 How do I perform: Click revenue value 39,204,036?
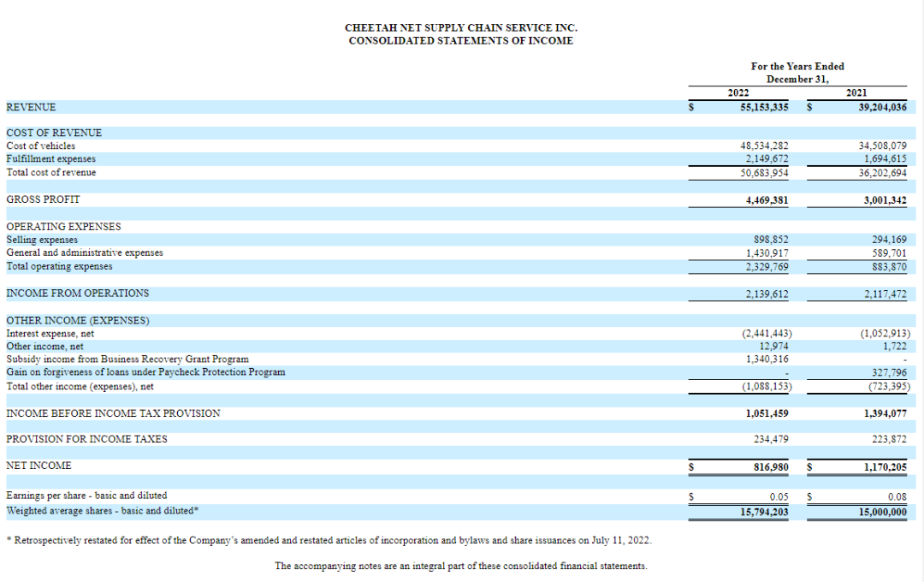(883, 107)
